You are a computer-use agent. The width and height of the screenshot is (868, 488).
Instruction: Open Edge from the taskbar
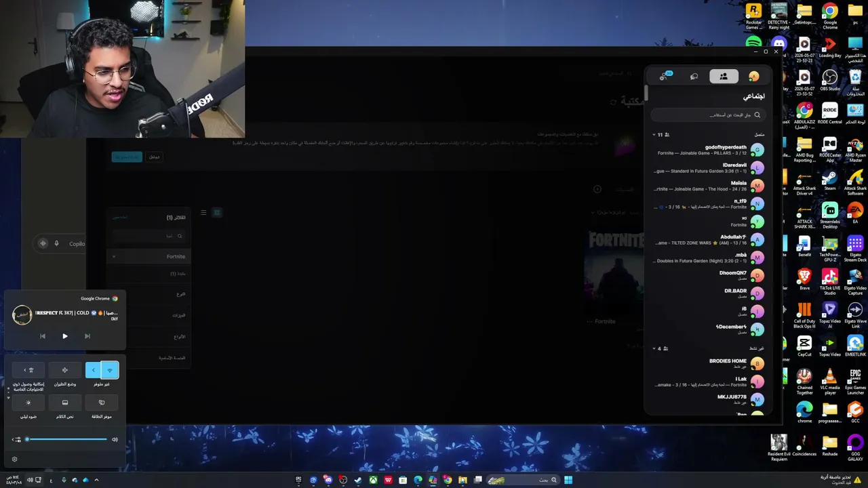click(x=418, y=480)
